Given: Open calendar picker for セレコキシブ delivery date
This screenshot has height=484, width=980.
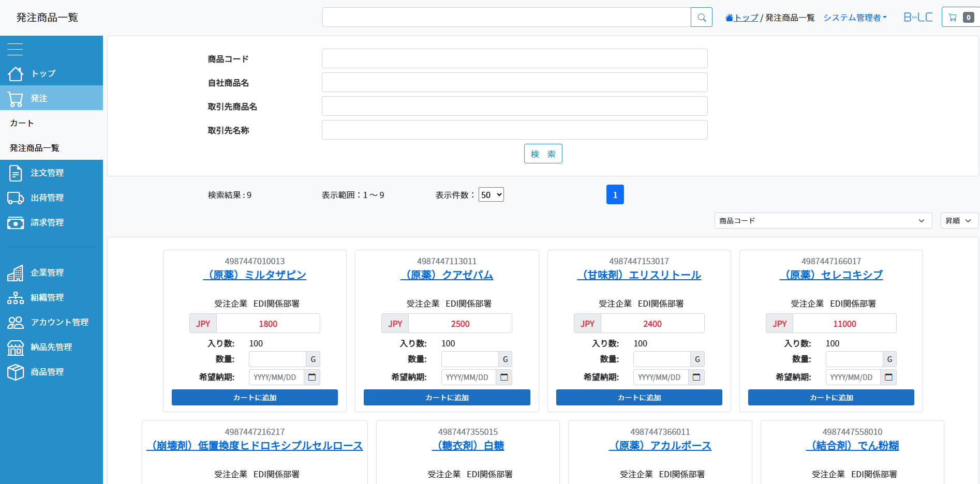Looking at the screenshot, I should [x=888, y=377].
